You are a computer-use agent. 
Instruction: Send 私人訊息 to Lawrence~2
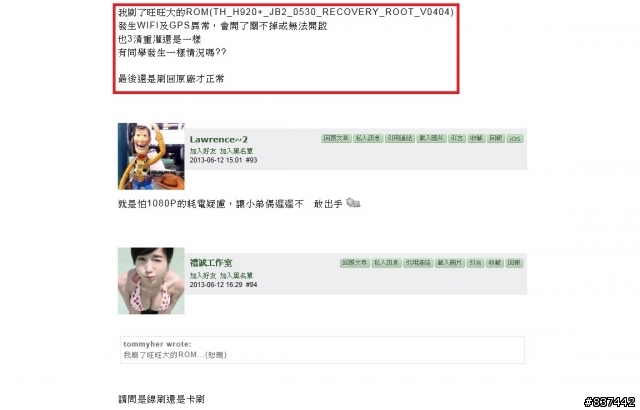368,138
